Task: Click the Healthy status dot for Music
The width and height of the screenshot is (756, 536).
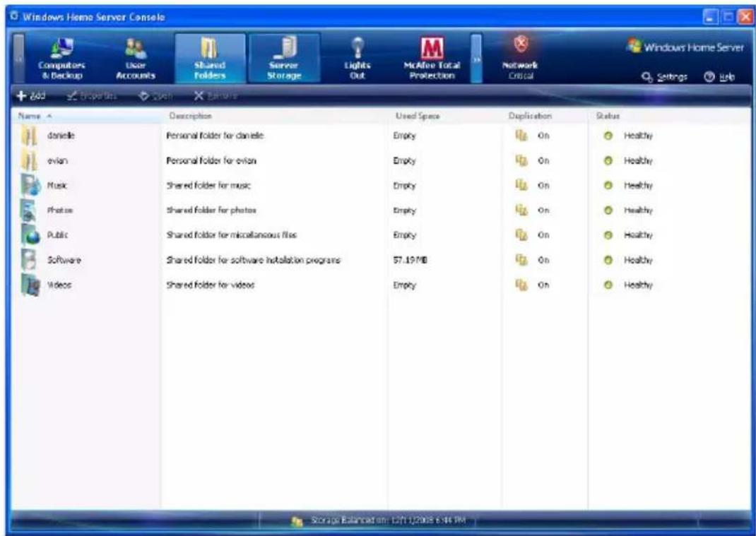Action: coord(608,186)
